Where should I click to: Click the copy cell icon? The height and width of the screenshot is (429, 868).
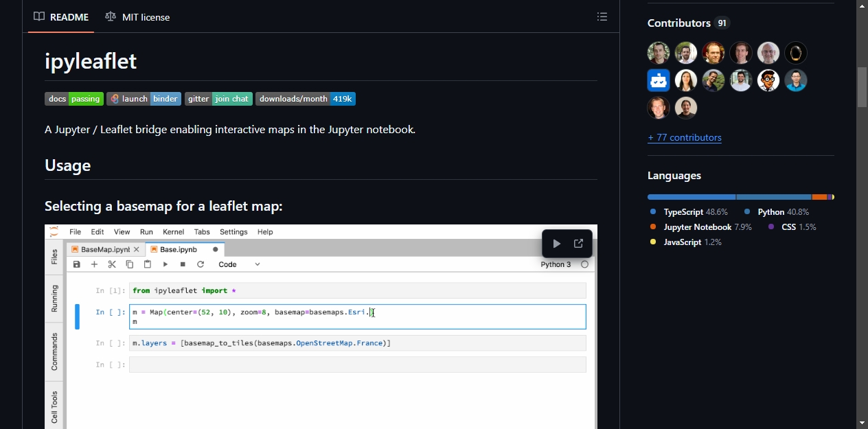pos(130,264)
